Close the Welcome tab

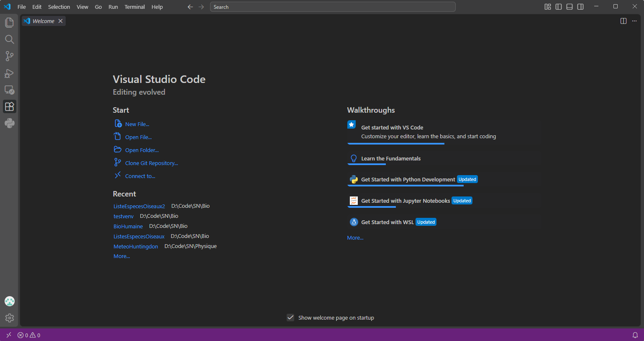coord(61,21)
